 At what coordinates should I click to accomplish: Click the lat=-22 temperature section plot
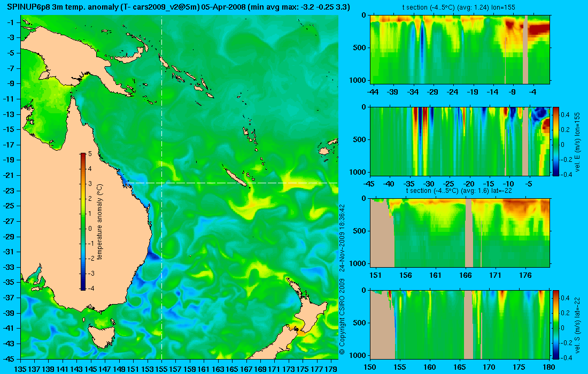[460, 233]
